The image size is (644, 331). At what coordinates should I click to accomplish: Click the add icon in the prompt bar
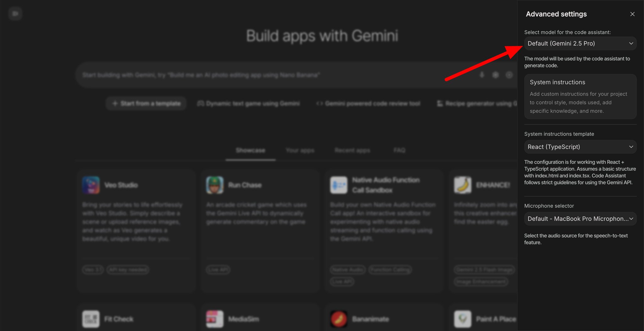click(509, 75)
